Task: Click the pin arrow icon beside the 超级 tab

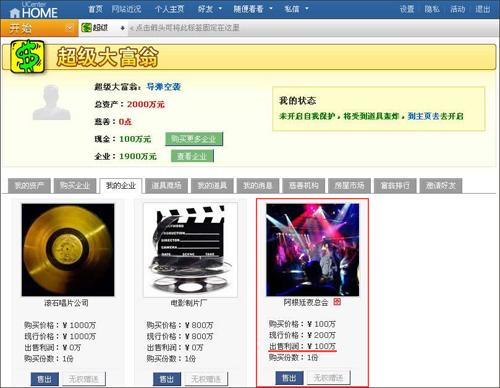Action: click(122, 28)
